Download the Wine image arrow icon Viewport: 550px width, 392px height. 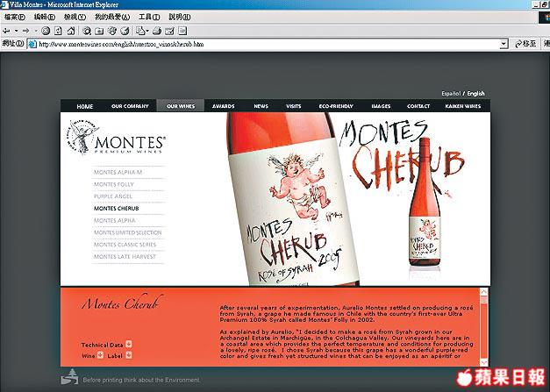tap(100, 355)
